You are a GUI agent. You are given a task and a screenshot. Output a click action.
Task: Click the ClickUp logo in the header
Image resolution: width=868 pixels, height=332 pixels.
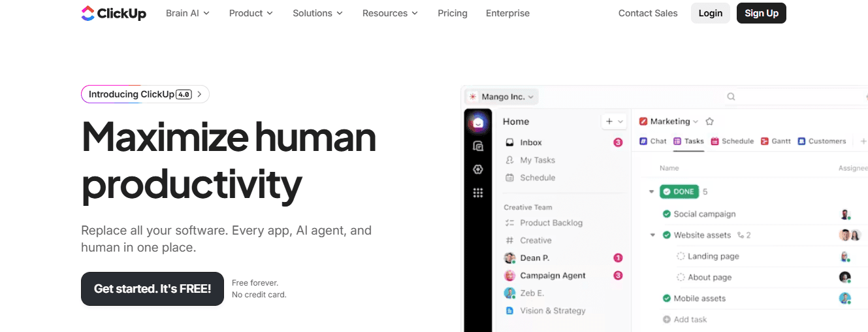click(114, 13)
